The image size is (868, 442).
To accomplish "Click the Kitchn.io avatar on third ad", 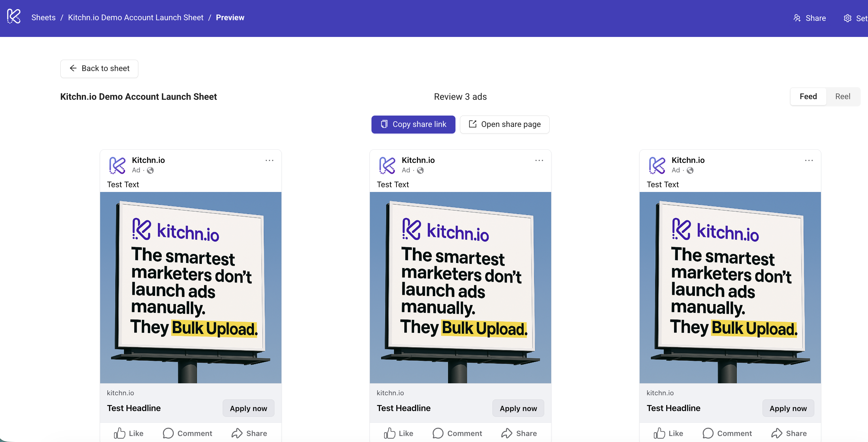I will 657,165.
